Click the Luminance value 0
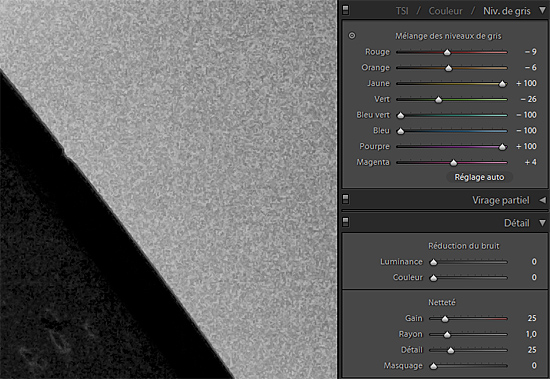This screenshot has height=379, width=550. 534,261
